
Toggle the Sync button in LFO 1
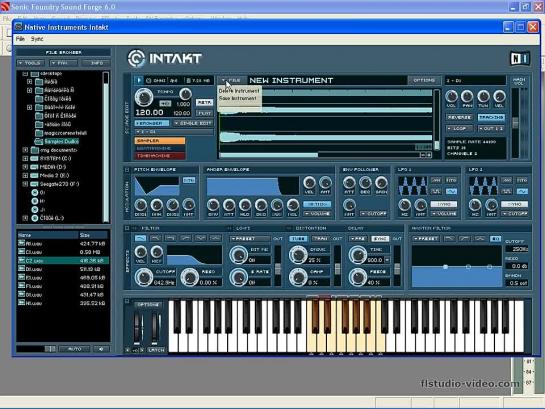[444, 204]
